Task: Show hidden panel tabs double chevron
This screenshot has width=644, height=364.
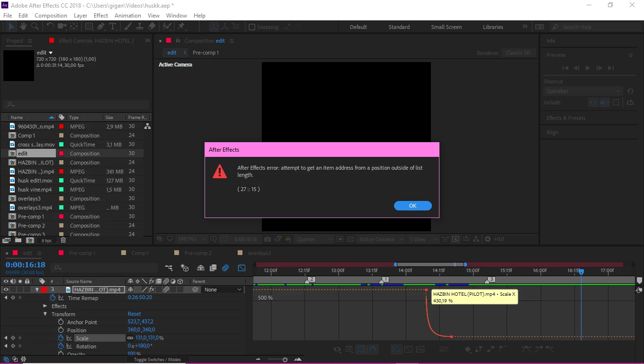Action: [x=147, y=41]
